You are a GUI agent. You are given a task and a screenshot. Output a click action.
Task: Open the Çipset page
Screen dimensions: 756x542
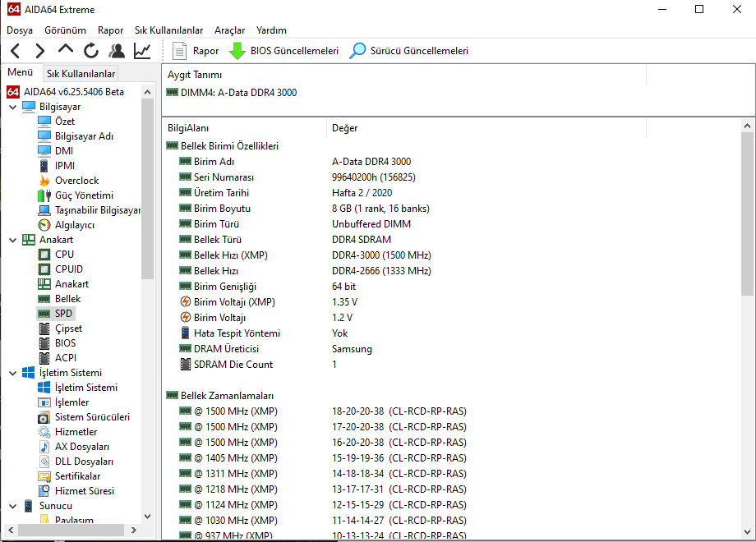60,328
